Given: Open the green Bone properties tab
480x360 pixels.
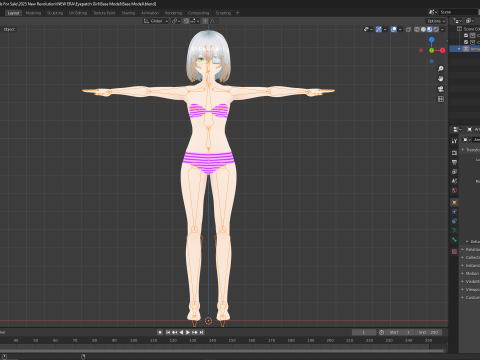Looking at the screenshot, I should [x=454, y=240].
